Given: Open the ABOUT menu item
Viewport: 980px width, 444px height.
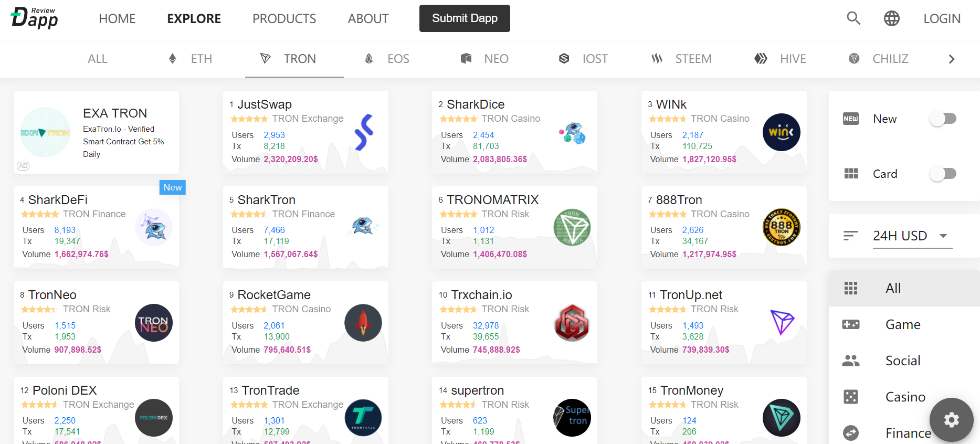Looking at the screenshot, I should 368,19.
